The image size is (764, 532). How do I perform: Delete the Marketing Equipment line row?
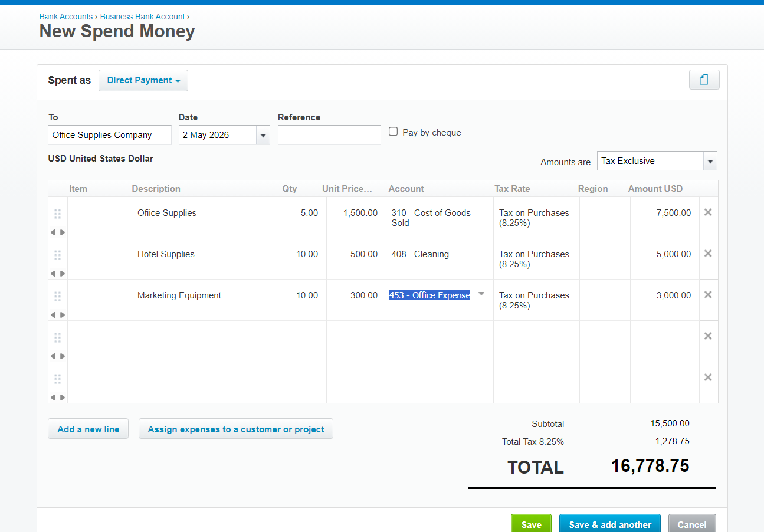[x=708, y=295]
